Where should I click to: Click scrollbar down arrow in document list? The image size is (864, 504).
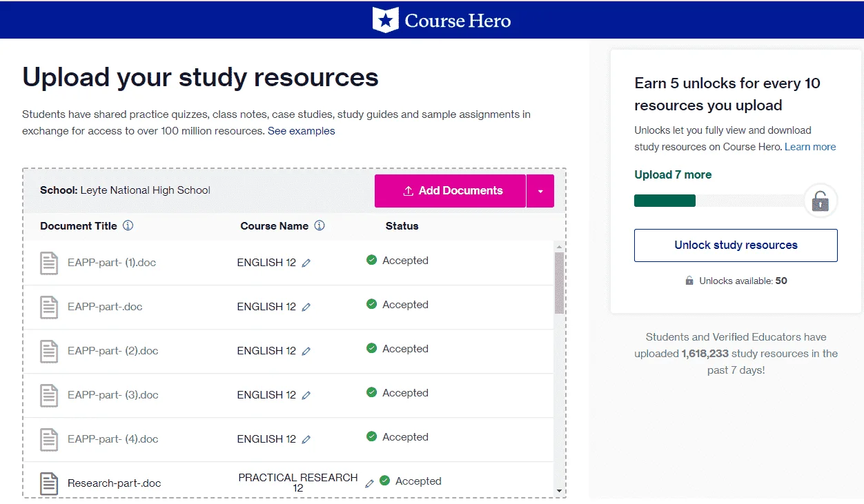click(x=559, y=491)
